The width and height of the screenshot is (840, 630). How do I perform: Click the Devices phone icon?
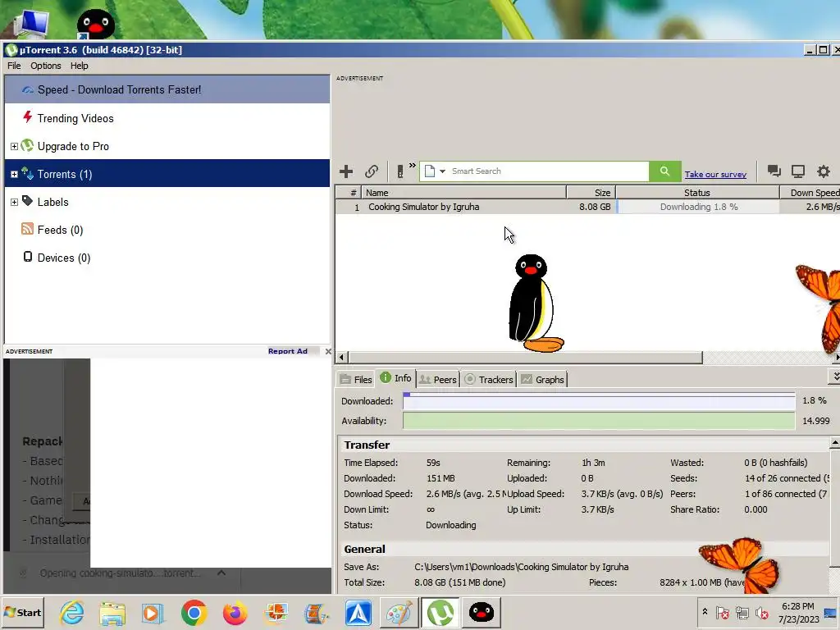[27, 257]
